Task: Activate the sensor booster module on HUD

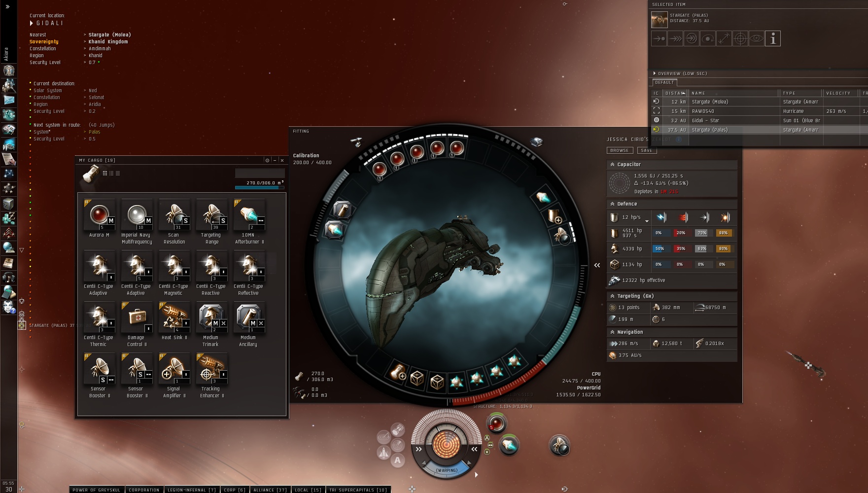Action: pyautogui.click(x=559, y=446)
